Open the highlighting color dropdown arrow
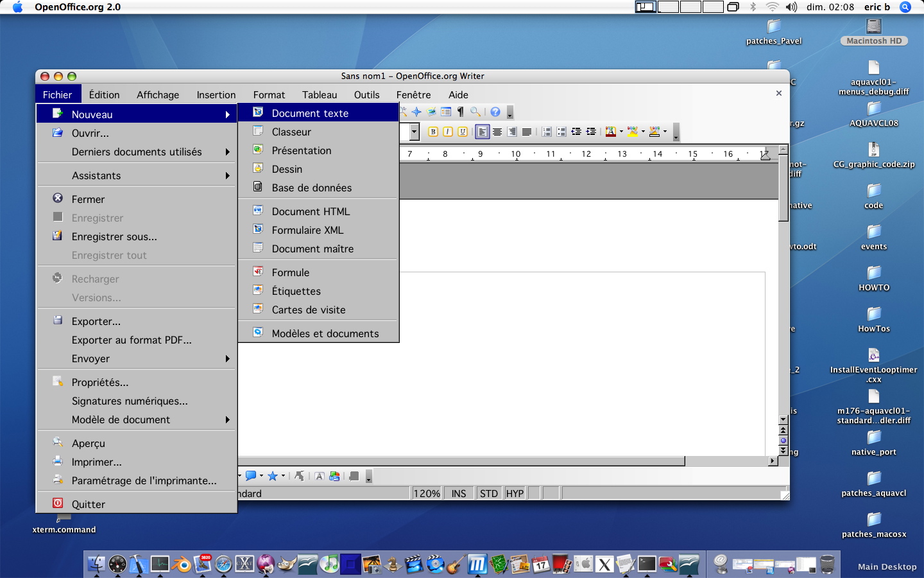Image resolution: width=924 pixels, height=578 pixels. [643, 132]
